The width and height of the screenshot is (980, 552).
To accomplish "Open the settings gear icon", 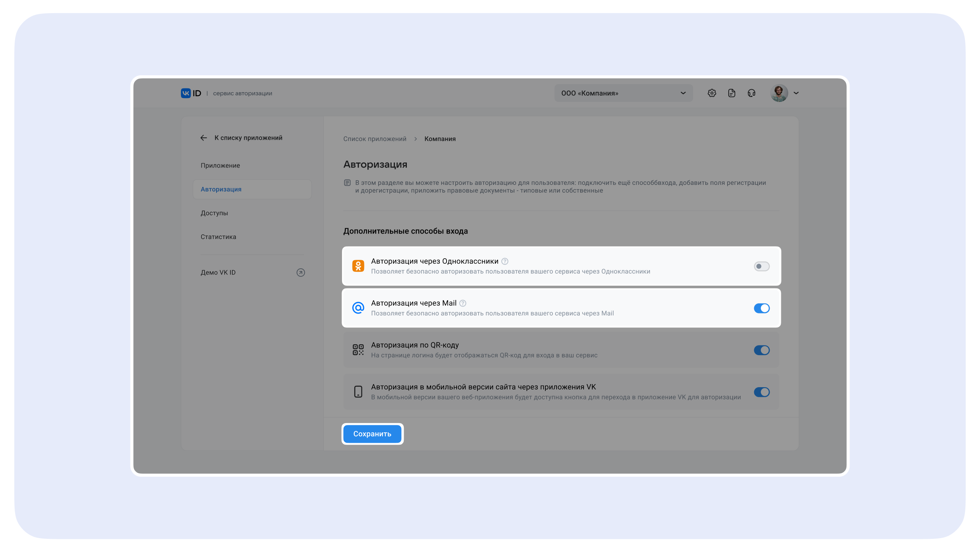I will (x=712, y=93).
